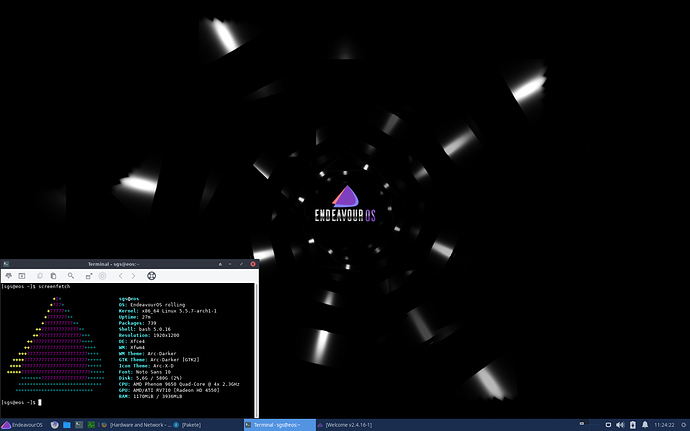Click the "OS: EndeavourOS rolling" line
Image resolution: width=690 pixels, height=431 pixels.
(152, 305)
